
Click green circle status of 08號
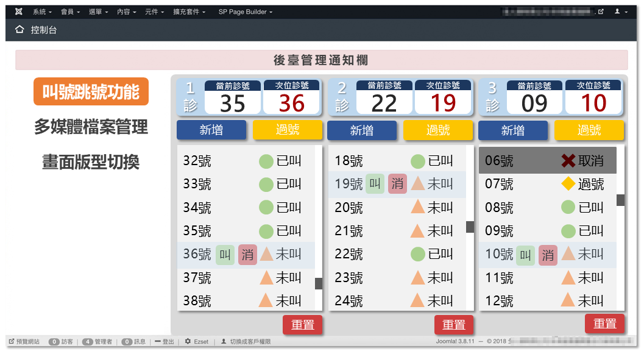tap(568, 207)
